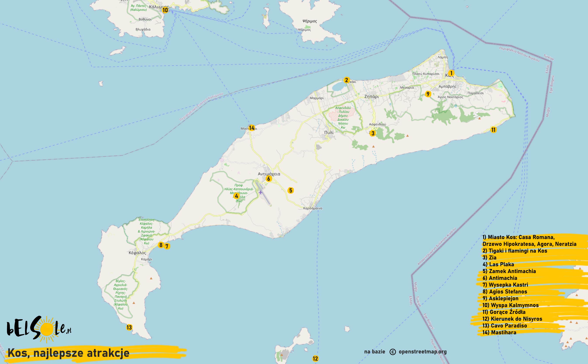Click the purple airport plane icon

pos(260,192)
